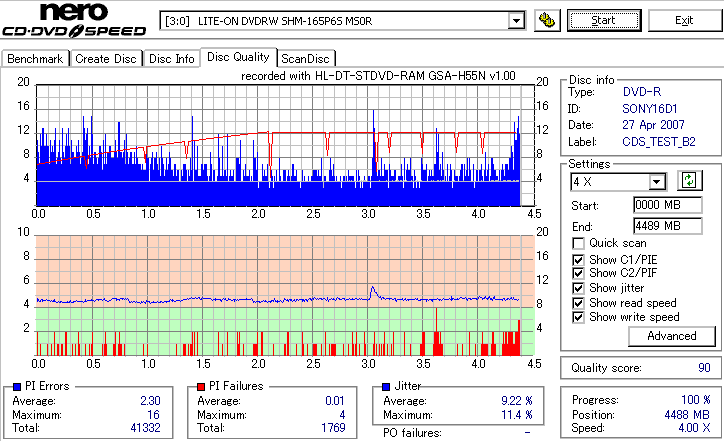The width and height of the screenshot is (724, 441).
Task: Uncheck the Show jitter checkbox
Action: 578,288
